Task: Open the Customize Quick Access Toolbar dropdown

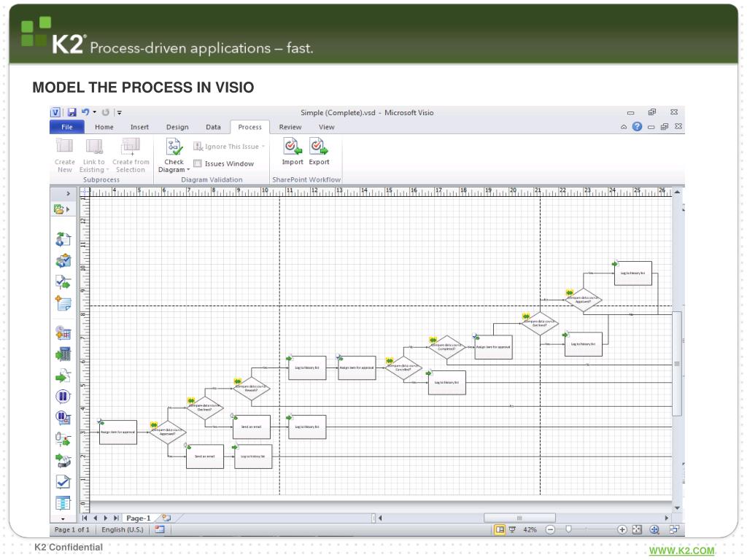Action: [119, 113]
